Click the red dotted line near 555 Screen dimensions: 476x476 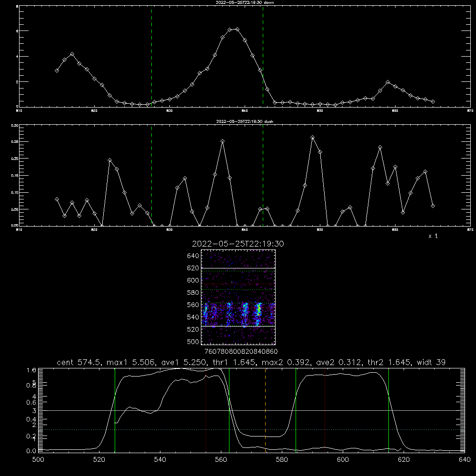point(206,410)
